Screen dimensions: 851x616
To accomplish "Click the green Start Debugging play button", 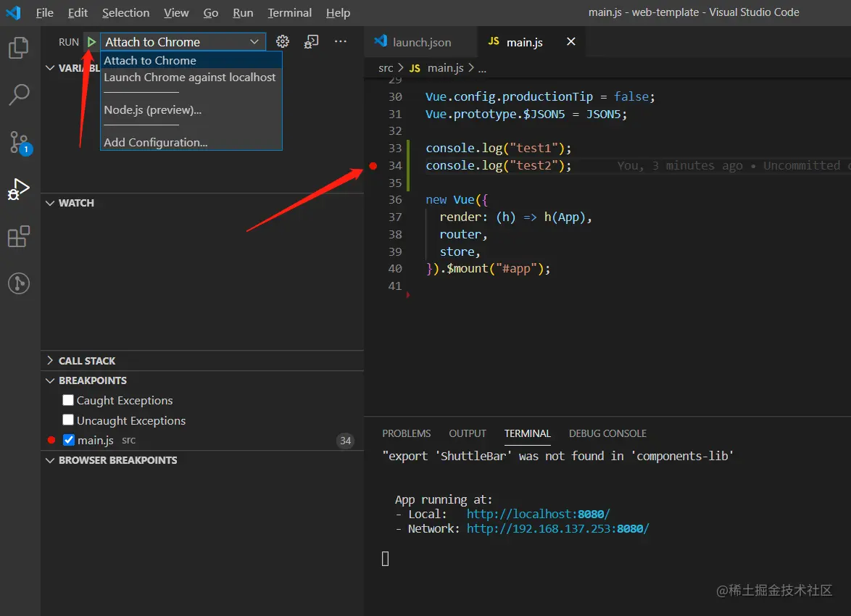I will [x=91, y=42].
